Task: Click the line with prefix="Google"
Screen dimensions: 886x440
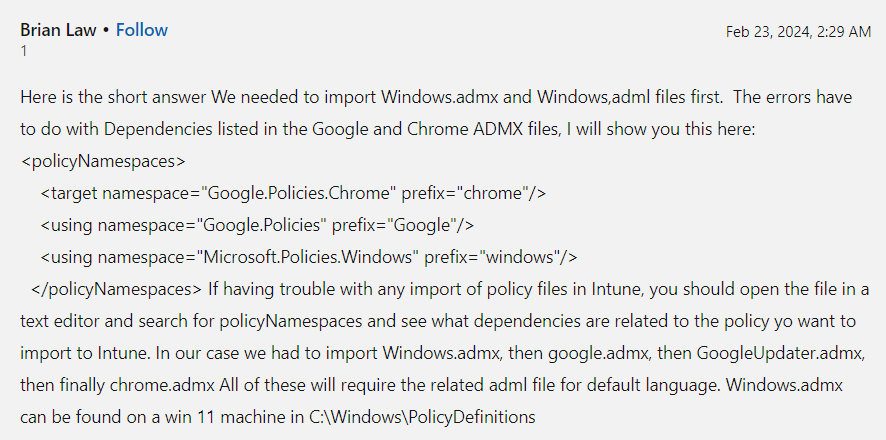Action: point(257,225)
